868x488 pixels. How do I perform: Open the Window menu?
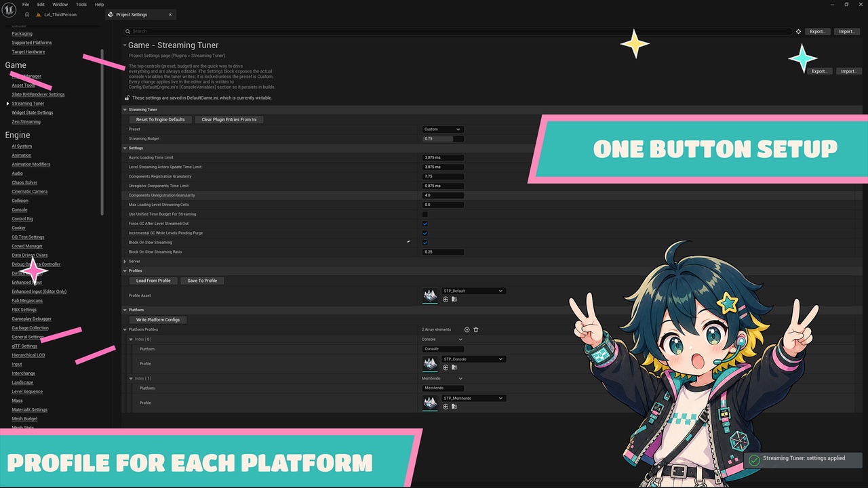pos(60,4)
